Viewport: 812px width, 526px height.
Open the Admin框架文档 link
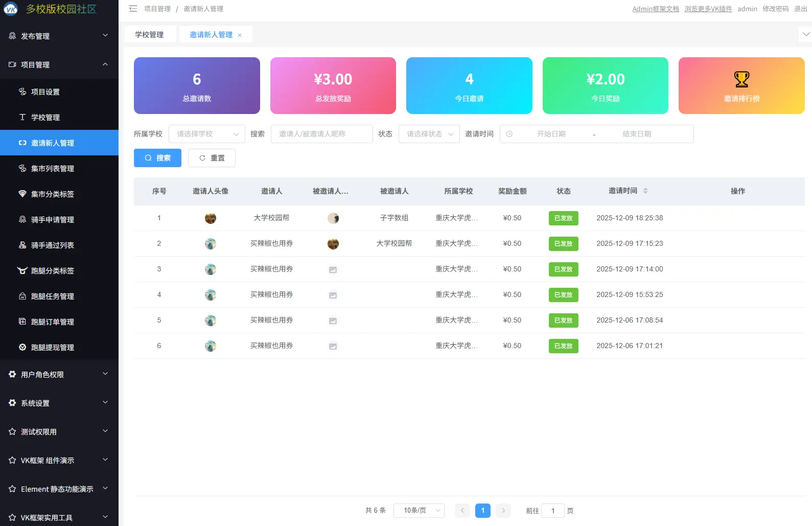(655, 9)
